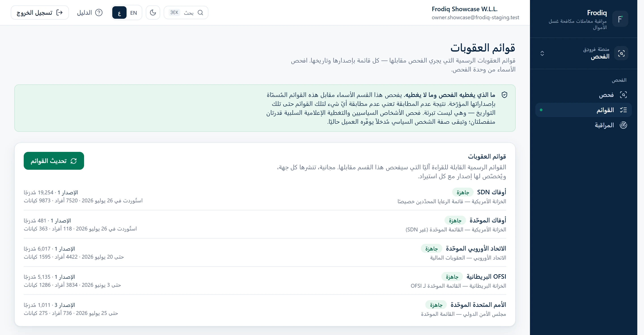The height and width of the screenshot is (335, 644).
Task: Click the shield icon in green info banner
Action: (x=504, y=95)
